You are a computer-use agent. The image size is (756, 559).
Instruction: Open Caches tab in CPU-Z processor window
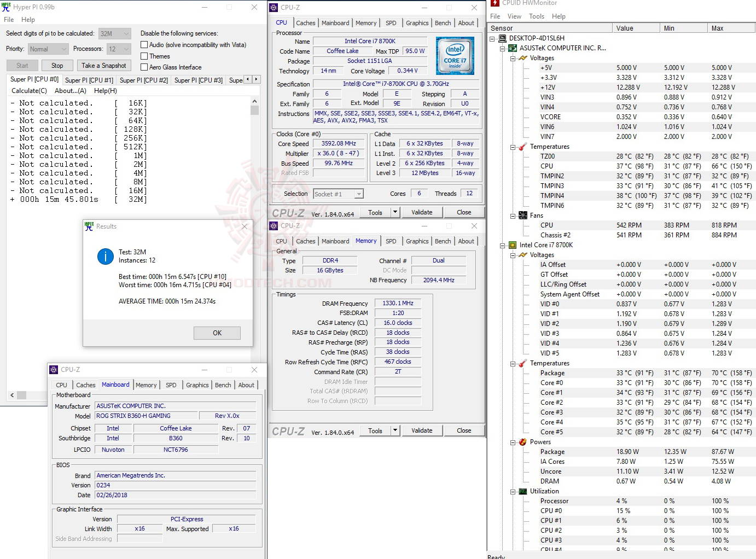tap(305, 23)
